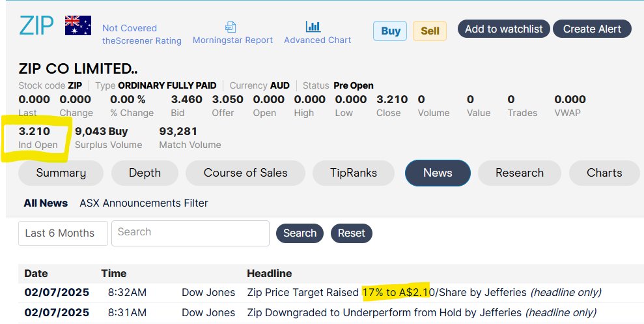
Task: Click the 0.00 % Change value
Action: coord(128,100)
